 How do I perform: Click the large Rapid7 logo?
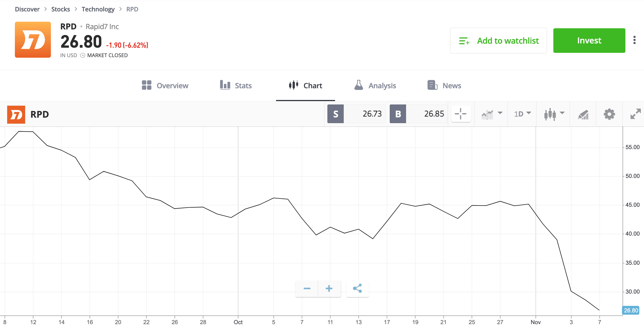[33, 40]
